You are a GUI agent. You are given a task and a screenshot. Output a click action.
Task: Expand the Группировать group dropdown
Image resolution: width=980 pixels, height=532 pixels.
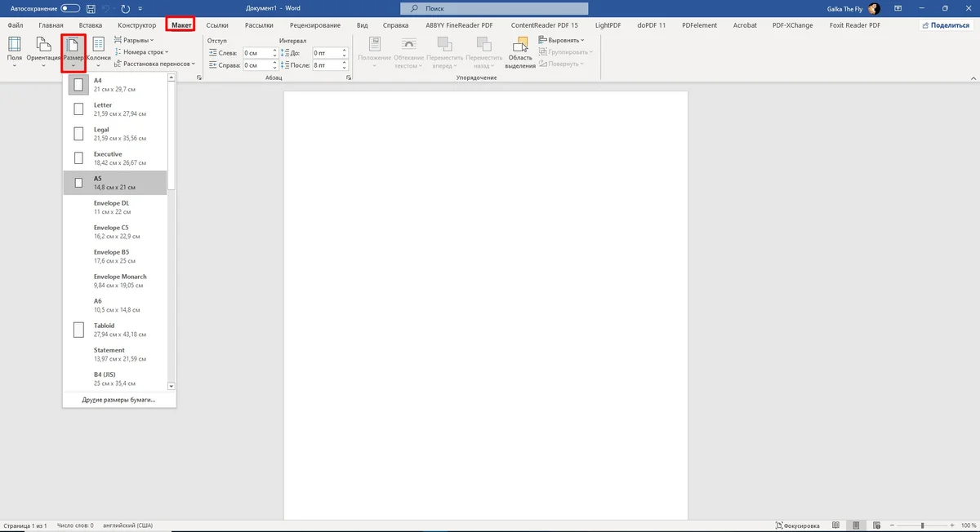tap(565, 51)
